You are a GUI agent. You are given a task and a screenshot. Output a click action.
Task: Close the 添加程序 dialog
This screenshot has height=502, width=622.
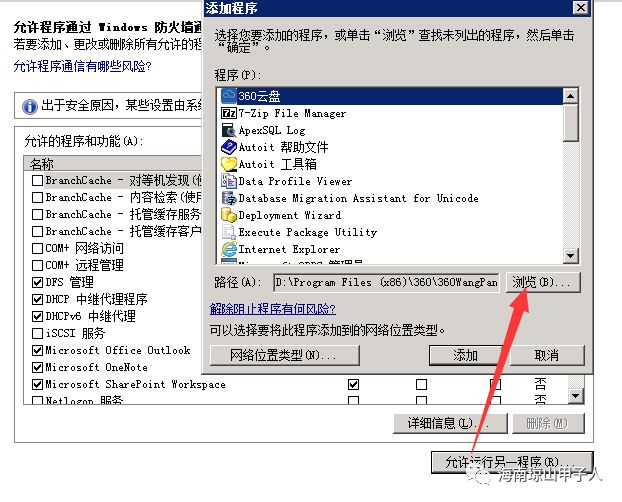tap(581, 8)
